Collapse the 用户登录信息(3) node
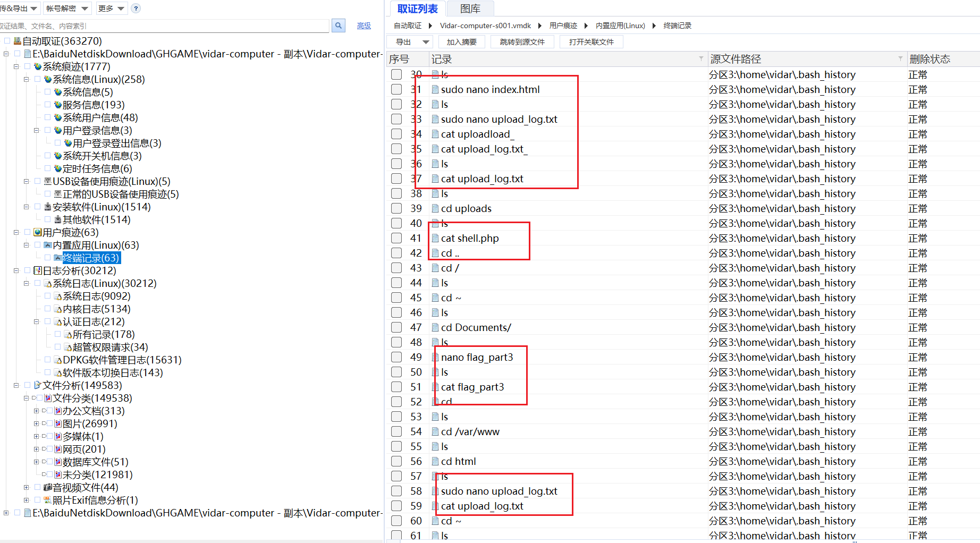Viewport: 980px width, 543px height. 36,130
